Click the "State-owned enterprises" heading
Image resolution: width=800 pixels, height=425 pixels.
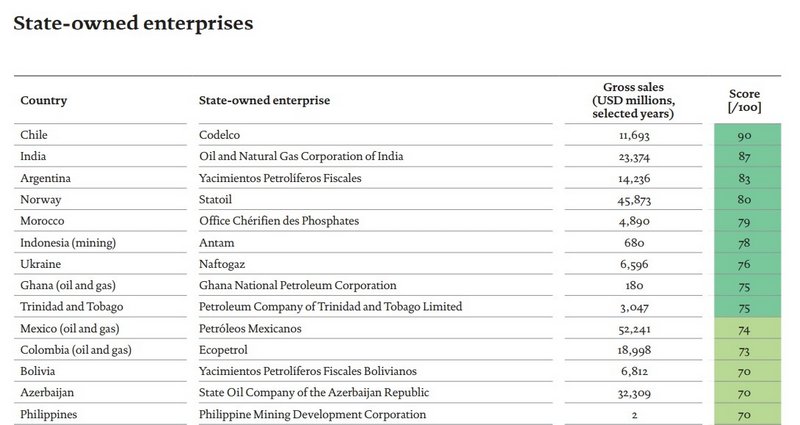pos(132,22)
